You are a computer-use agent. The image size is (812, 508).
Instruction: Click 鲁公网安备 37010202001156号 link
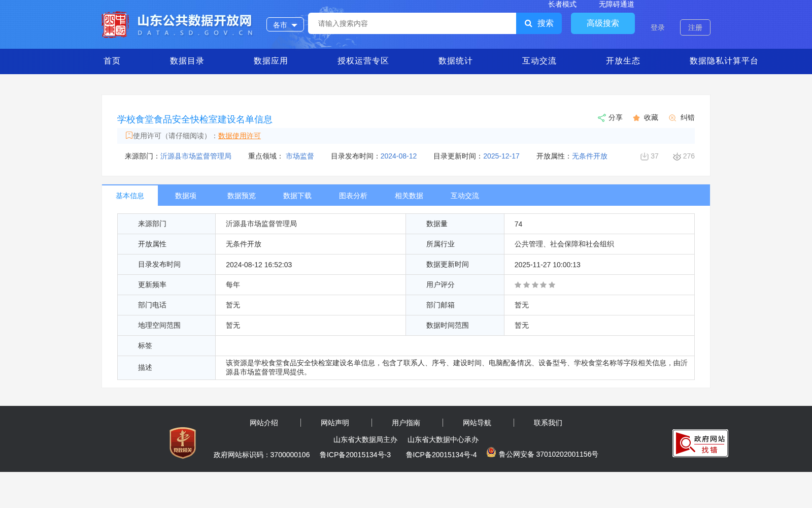(549, 454)
